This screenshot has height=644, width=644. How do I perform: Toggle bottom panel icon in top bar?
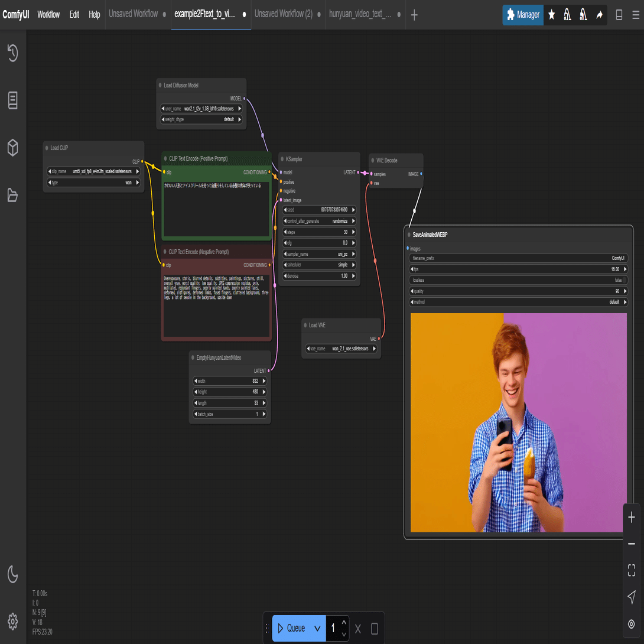point(619,15)
